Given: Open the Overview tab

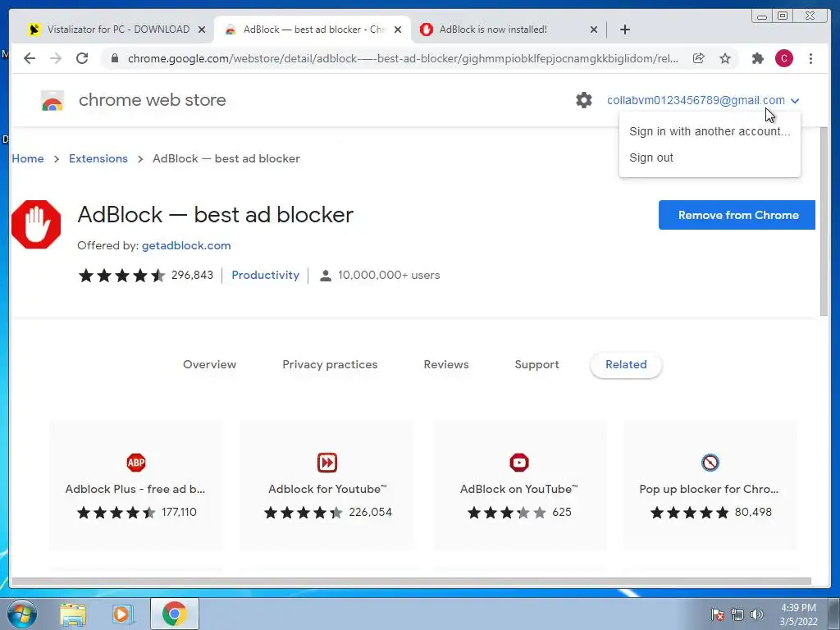Looking at the screenshot, I should pyautogui.click(x=209, y=364).
